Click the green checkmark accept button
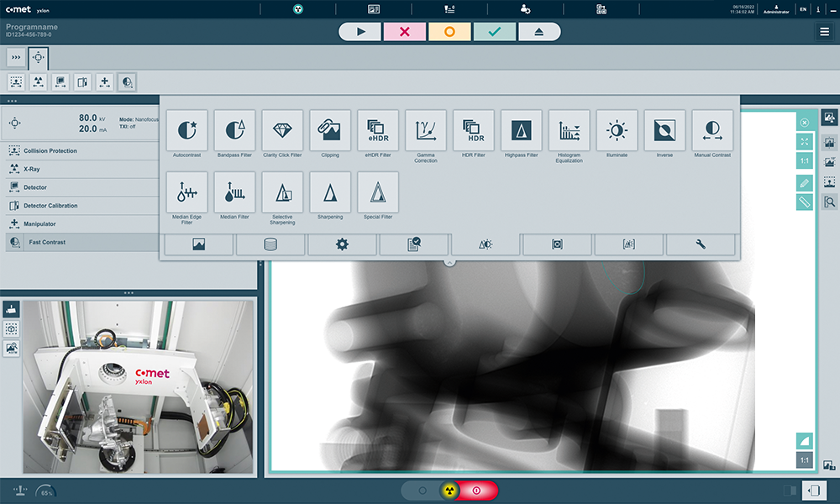840x504 pixels. pos(494,32)
